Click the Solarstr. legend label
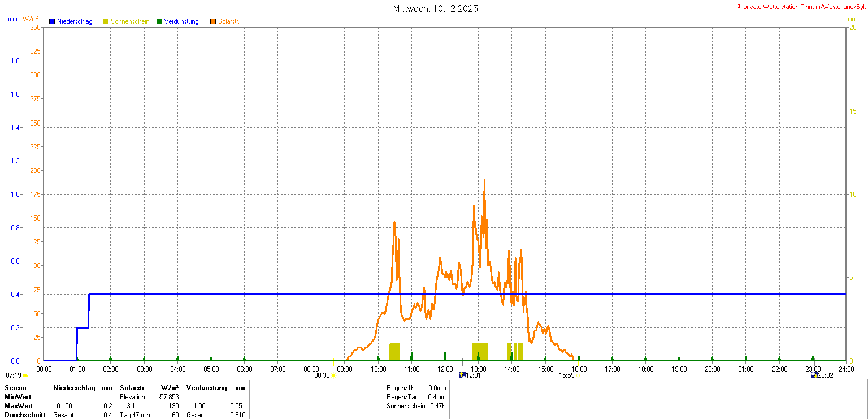 [x=229, y=21]
